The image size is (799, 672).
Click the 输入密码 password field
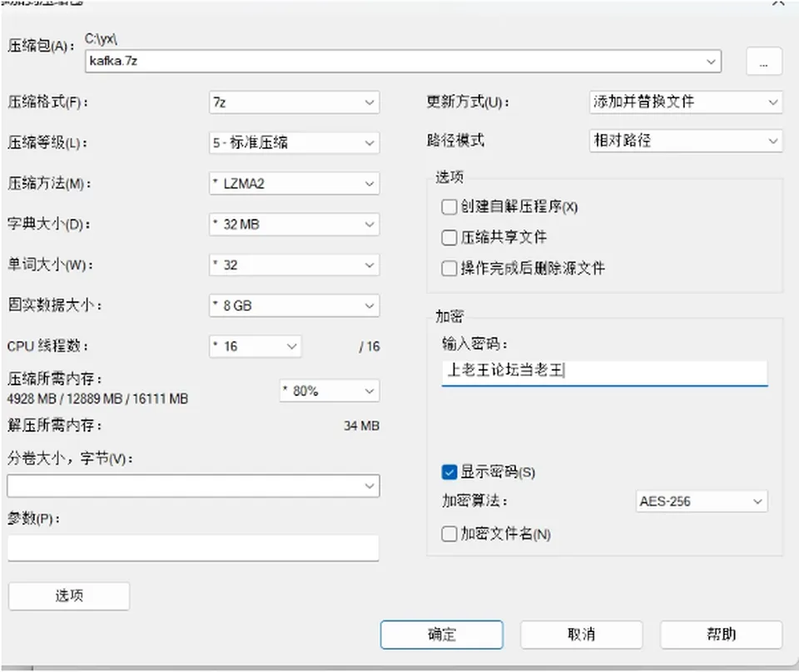(x=604, y=373)
